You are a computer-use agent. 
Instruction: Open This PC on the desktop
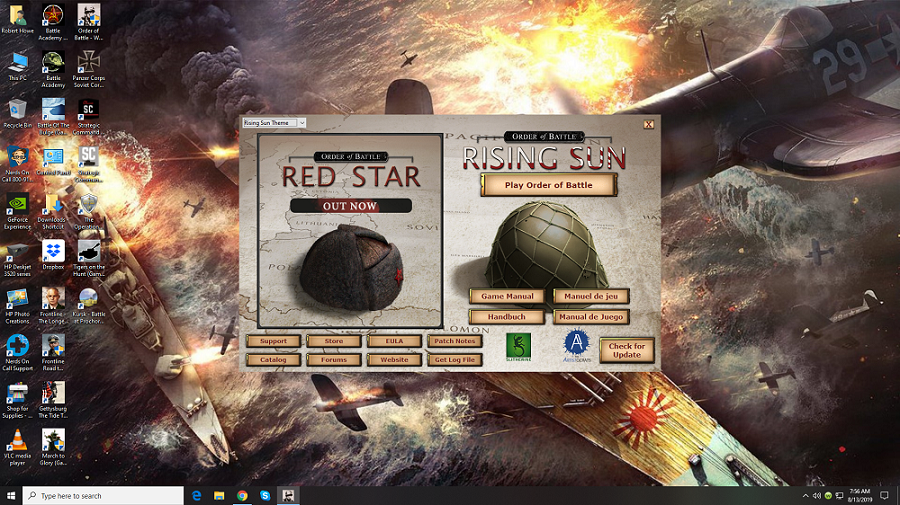[x=18, y=67]
